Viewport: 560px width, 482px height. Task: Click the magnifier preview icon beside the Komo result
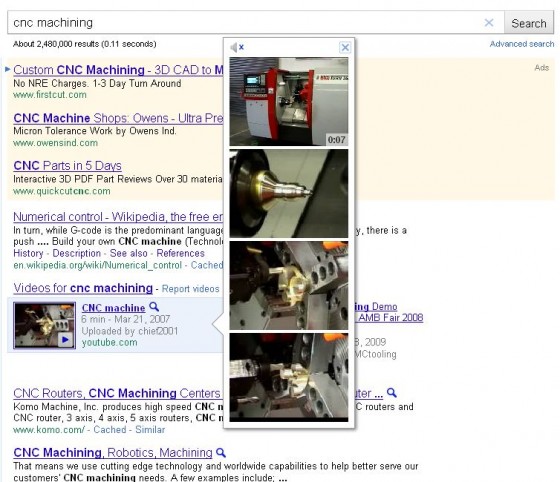(x=392, y=393)
